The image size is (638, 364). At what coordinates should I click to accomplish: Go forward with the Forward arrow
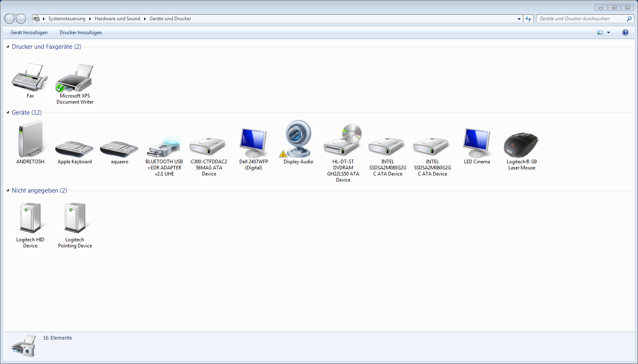point(21,19)
